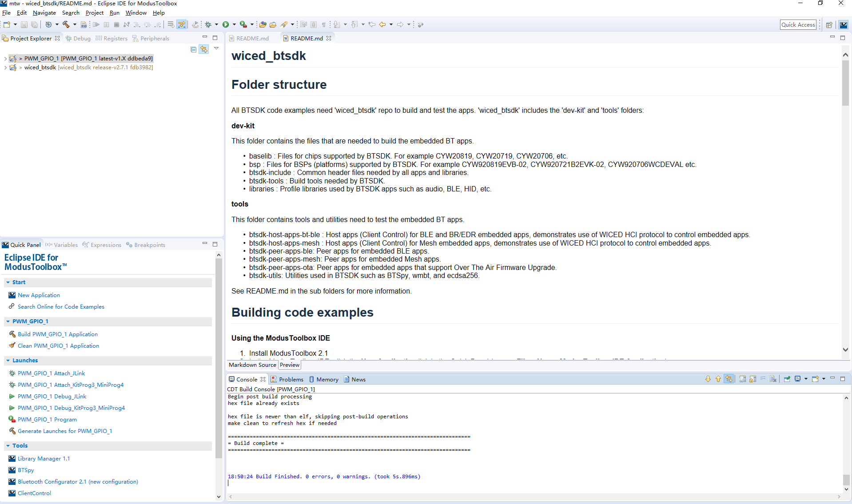Click inside the Quick Access search field

pyautogui.click(x=798, y=24)
